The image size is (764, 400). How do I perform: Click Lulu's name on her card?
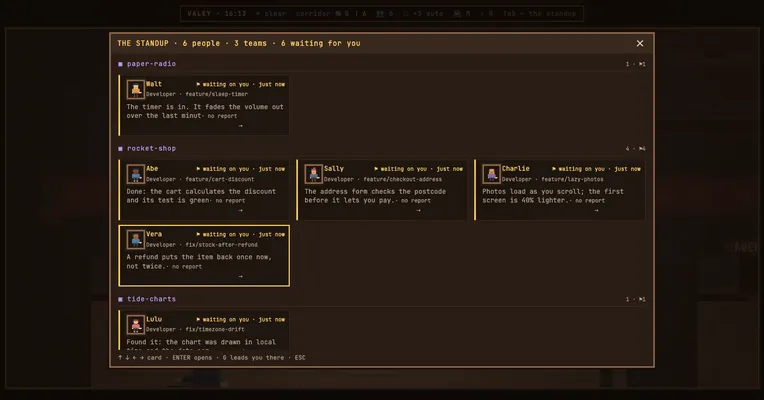click(154, 319)
